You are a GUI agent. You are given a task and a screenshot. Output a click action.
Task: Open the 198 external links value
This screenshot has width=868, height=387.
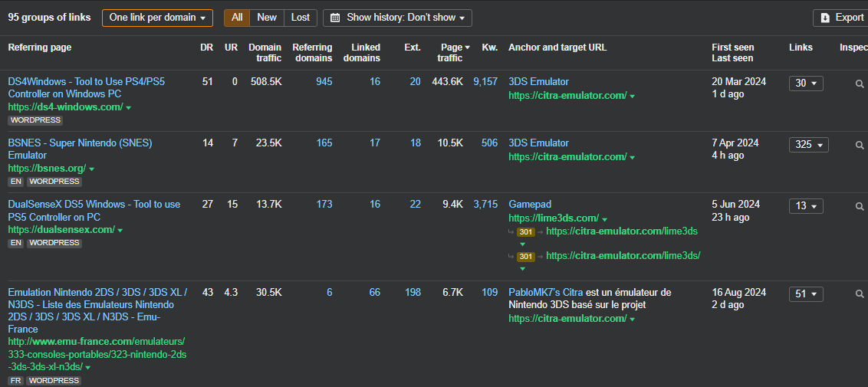[x=413, y=293]
